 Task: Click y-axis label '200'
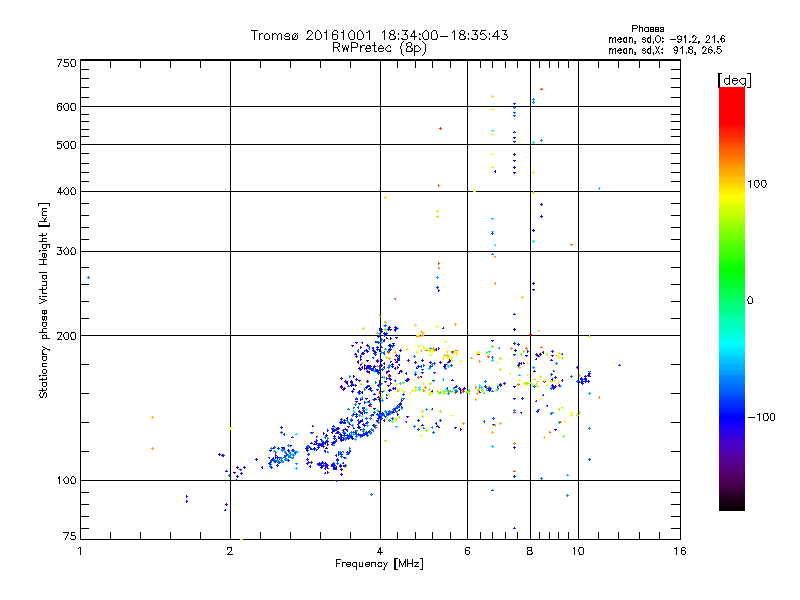coord(66,336)
